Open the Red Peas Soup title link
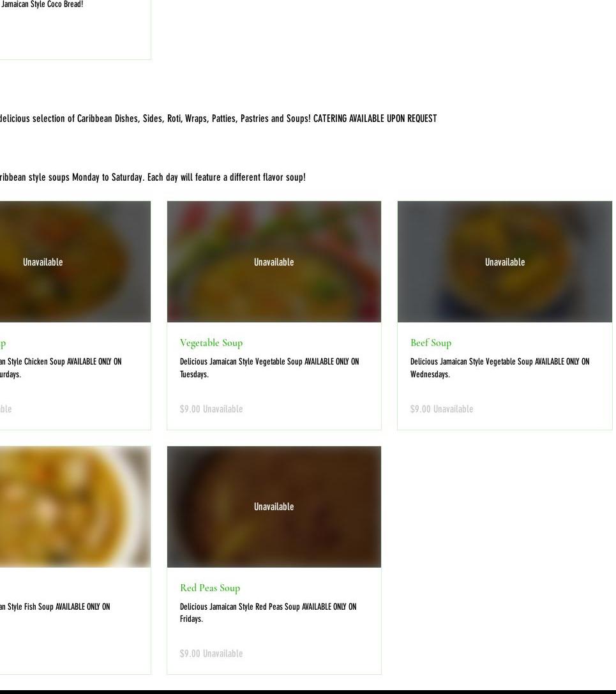This screenshot has height=694, width=616. coord(210,588)
